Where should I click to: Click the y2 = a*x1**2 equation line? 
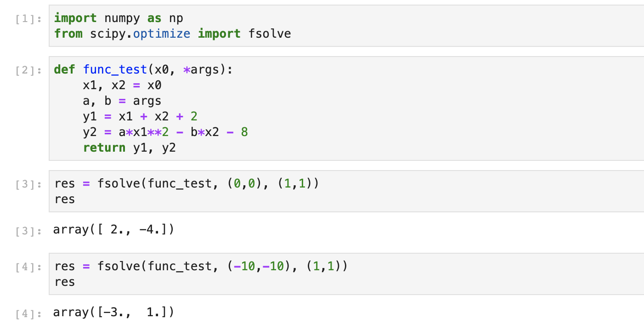pos(165,132)
